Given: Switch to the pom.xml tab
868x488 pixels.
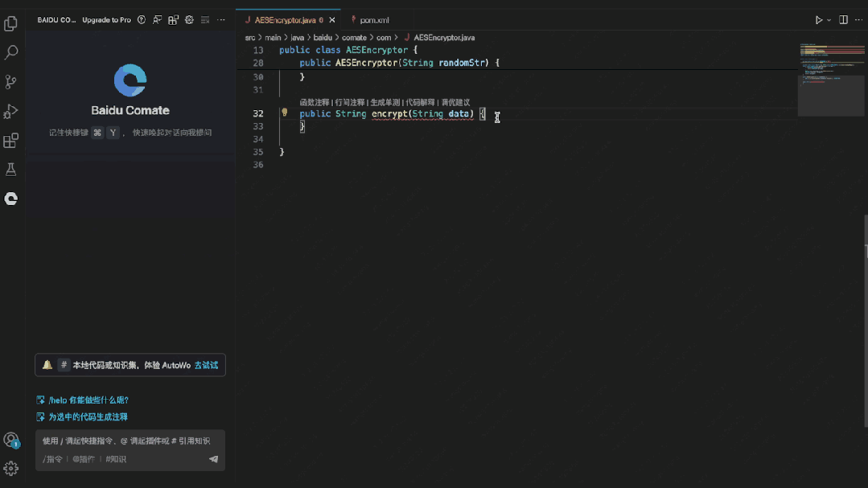Looking at the screenshot, I should click(374, 19).
